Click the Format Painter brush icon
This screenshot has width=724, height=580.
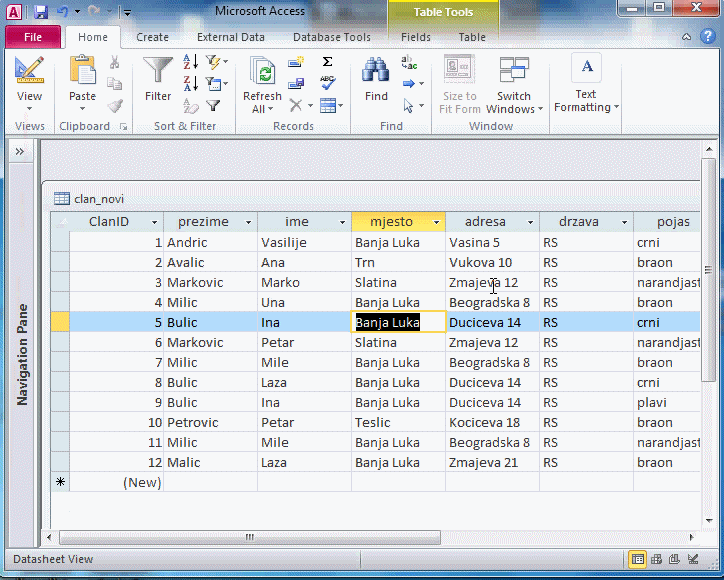tap(114, 105)
